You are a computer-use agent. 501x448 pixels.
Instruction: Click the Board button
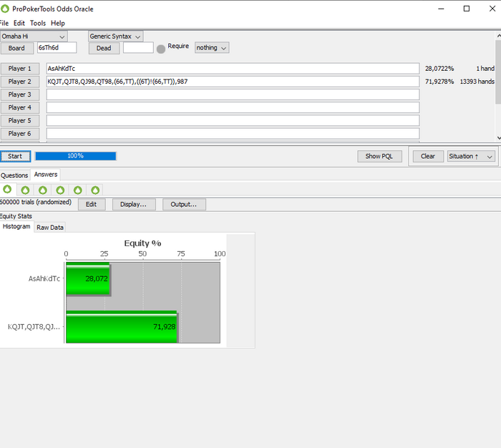(x=16, y=48)
